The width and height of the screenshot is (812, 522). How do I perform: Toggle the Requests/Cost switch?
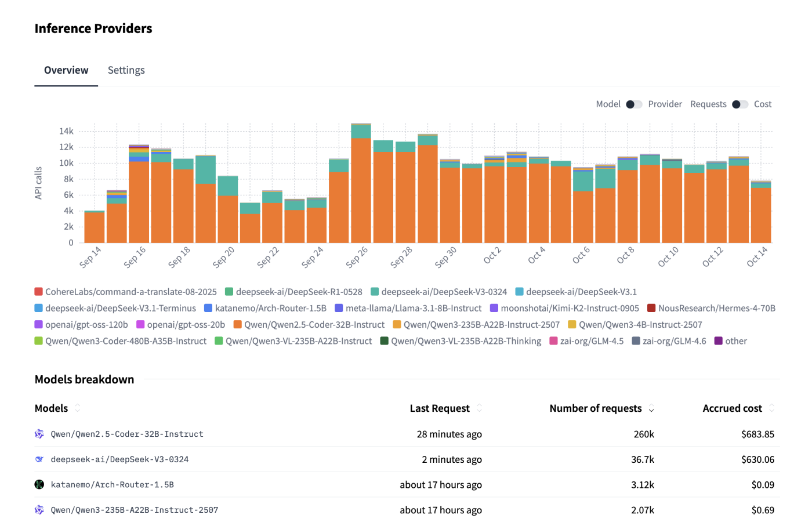740,104
